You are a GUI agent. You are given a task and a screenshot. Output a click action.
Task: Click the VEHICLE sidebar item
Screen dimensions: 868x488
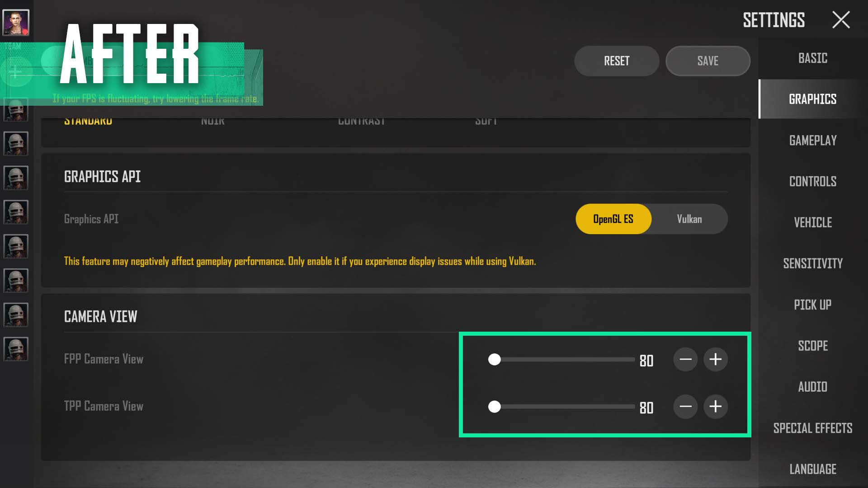(x=813, y=222)
